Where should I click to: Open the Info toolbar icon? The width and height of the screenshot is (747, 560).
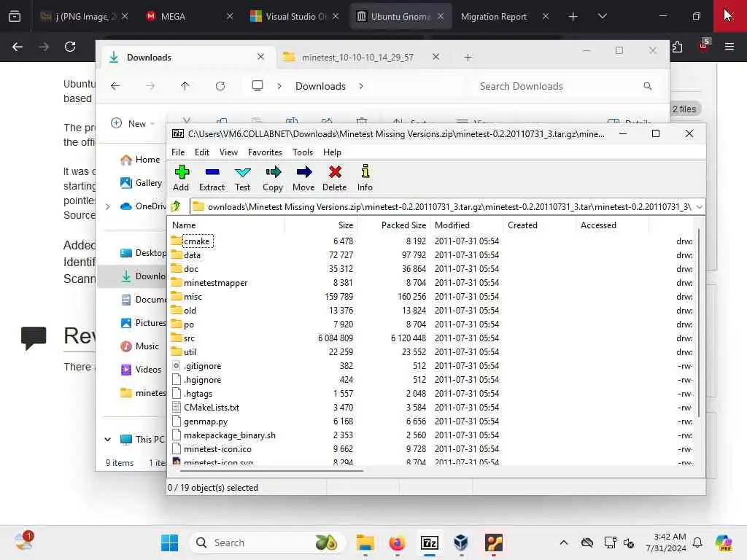coord(365,178)
